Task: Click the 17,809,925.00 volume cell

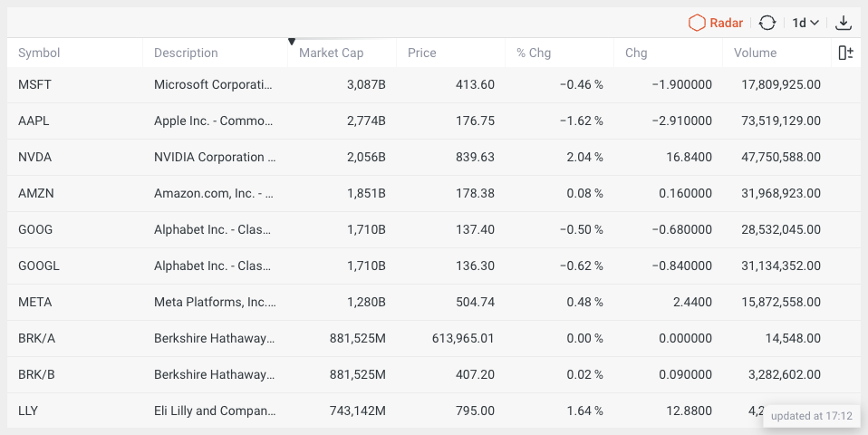Action: (781, 84)
